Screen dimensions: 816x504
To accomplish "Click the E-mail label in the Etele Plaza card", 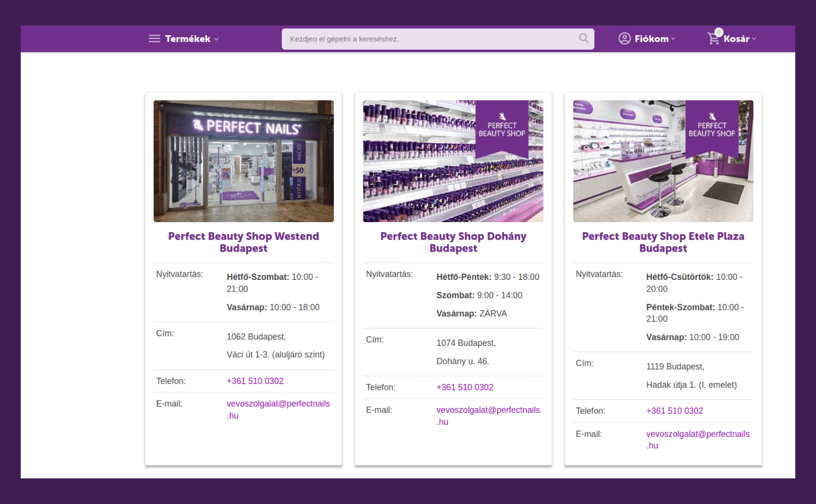I will pos(589,434).
